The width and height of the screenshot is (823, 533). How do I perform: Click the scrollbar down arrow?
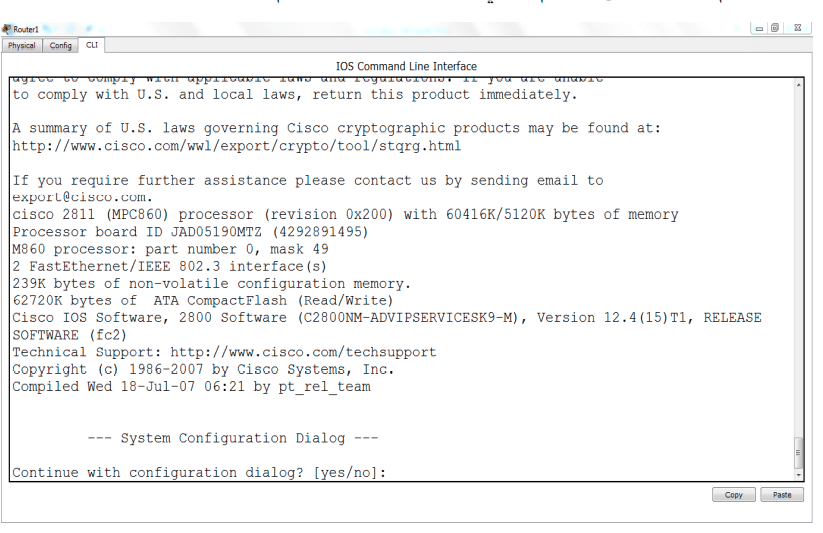coord(798,475)
